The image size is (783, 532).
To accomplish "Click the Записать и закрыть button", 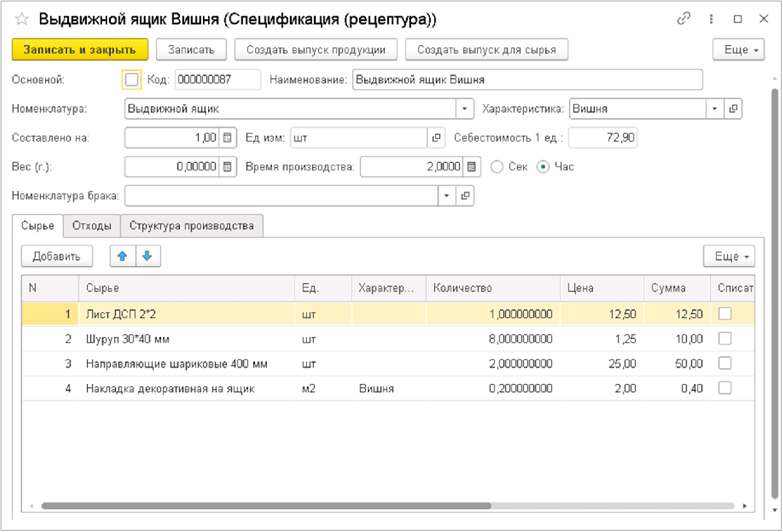I will tap(80, 50).
